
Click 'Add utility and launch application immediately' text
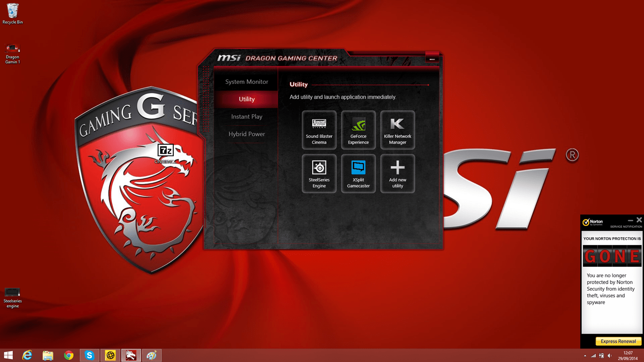point(343,97)
